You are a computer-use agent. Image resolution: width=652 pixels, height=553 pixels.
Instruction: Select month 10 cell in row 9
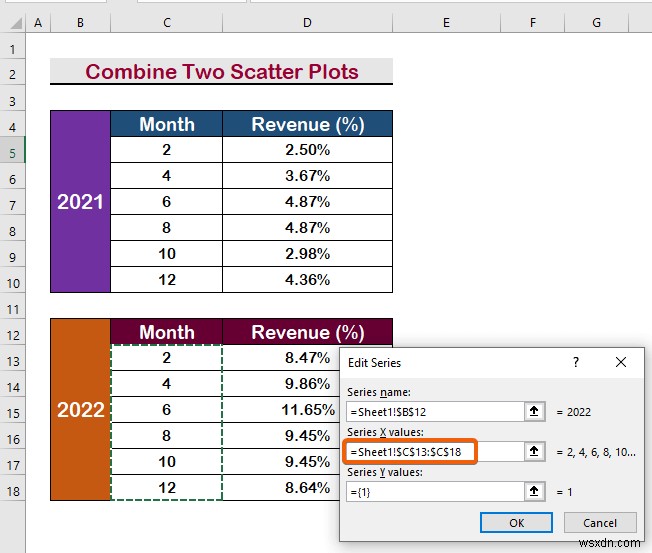[x=167, y=254]
